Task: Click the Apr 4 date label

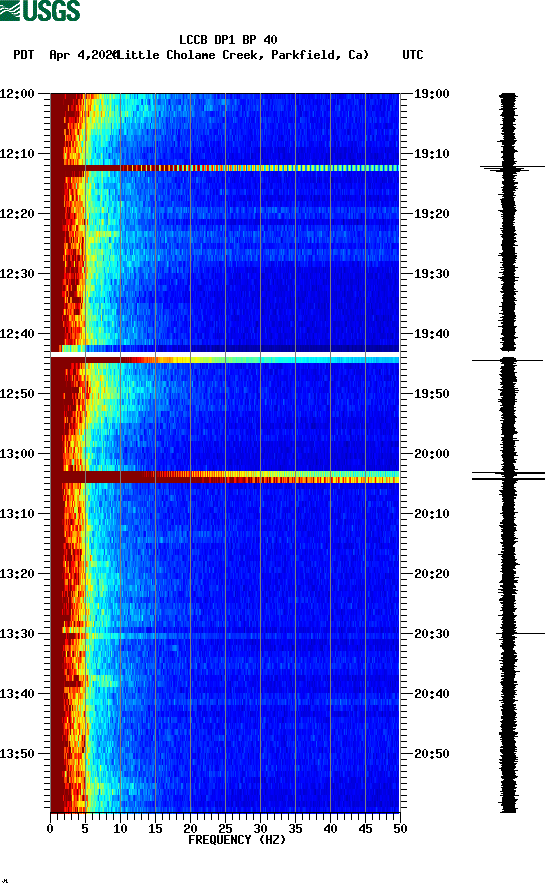Action: click(83, 55)
